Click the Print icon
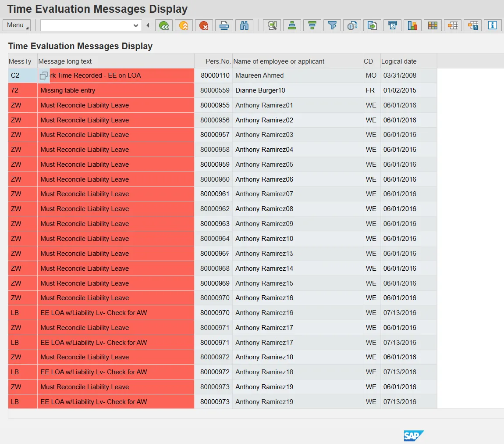Viewport: 504px width, 444px height. [224, 25]
